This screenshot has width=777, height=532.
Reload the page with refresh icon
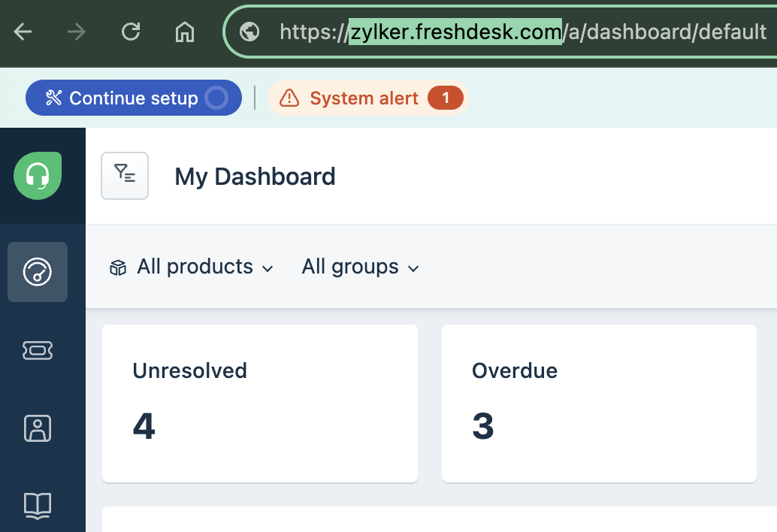132,32
